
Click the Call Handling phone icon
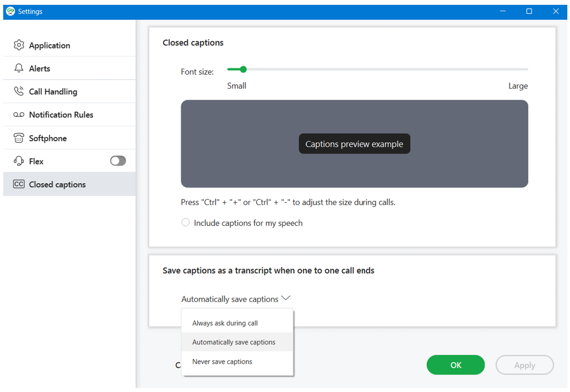point(19,91)
